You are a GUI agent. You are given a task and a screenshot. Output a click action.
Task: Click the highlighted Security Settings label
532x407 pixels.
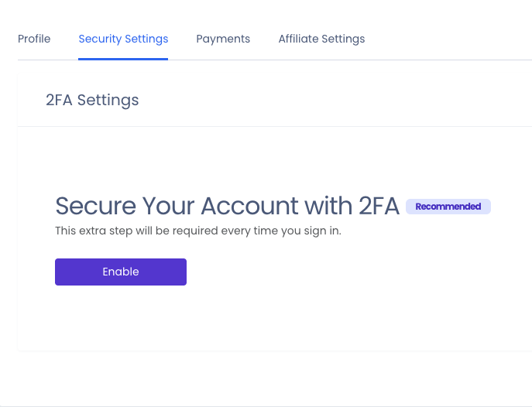click(x=123, y=39)
